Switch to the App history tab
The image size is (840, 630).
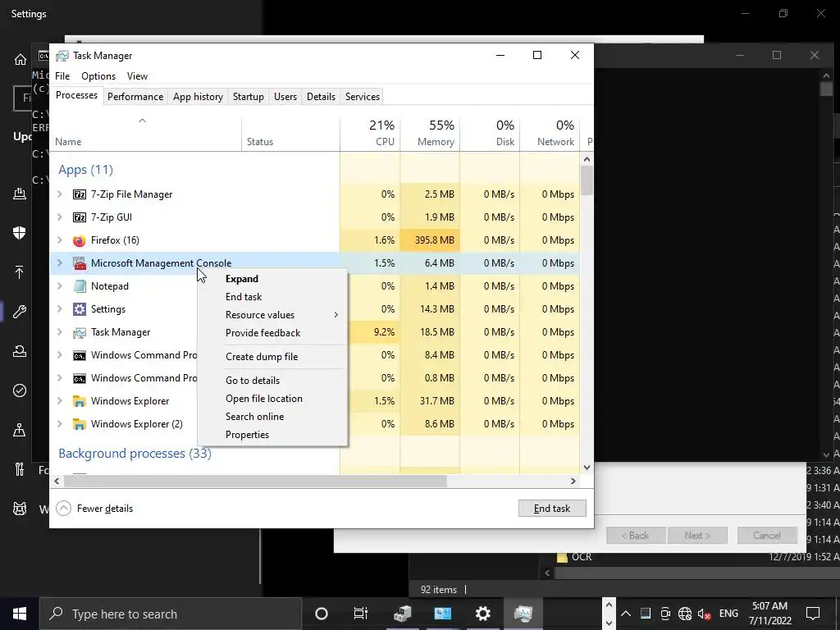coord(198,97)
